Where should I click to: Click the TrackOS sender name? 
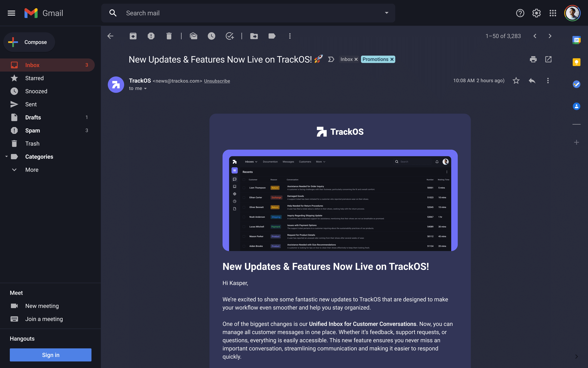[140, 81]
